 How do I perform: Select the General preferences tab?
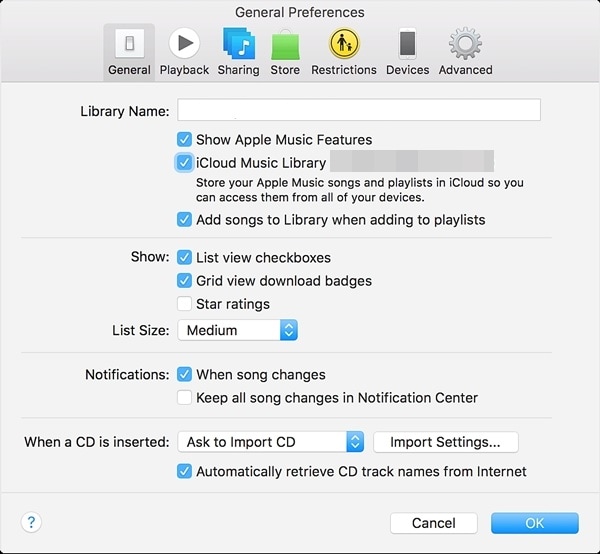(129, 52)
